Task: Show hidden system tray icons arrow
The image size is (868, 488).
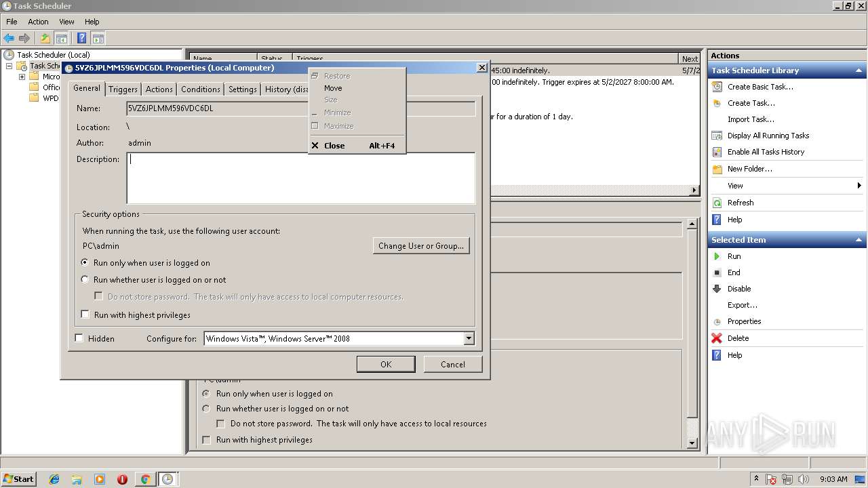Action: pyautogui.click(x=756, y=479)
